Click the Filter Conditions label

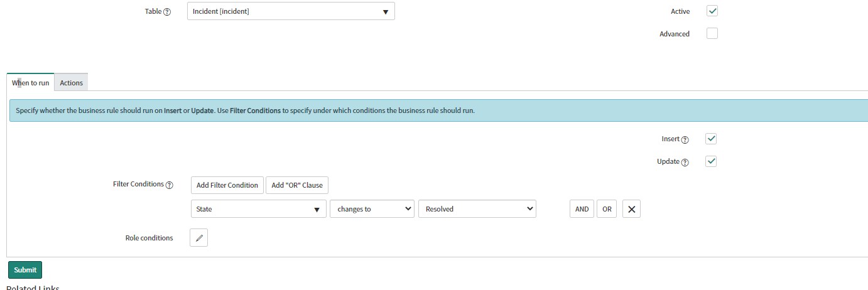tap(138, 185)
